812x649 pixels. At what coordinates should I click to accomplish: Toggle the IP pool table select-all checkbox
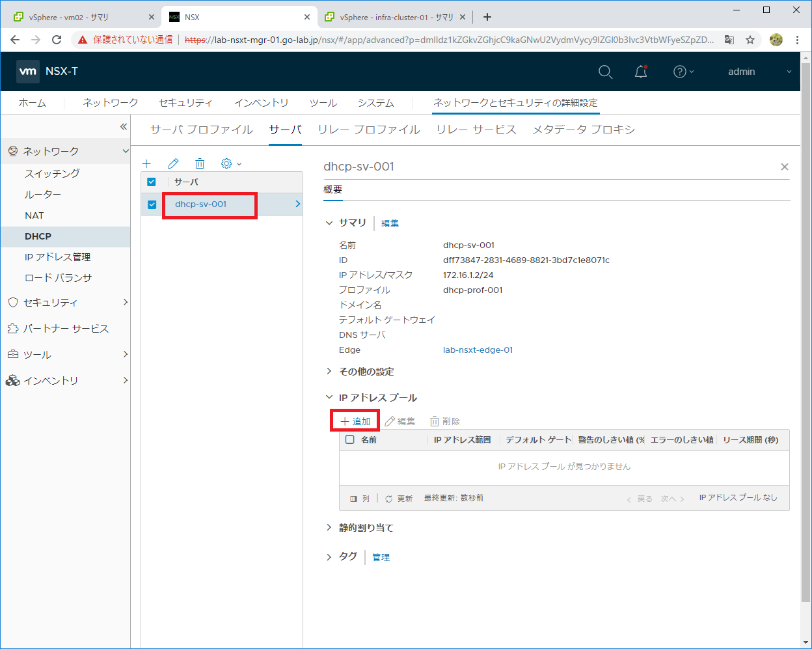[x=349, y=440]
